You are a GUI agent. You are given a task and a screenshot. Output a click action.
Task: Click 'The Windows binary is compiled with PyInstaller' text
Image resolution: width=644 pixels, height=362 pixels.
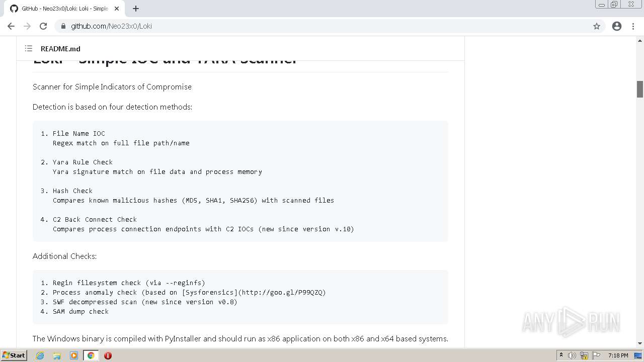click(240, 338)
